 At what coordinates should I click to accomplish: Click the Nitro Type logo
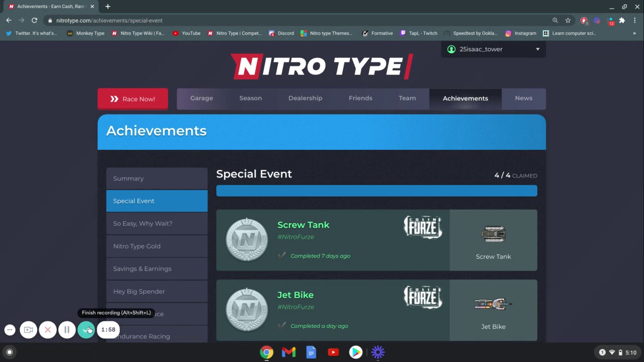(322, 66)
